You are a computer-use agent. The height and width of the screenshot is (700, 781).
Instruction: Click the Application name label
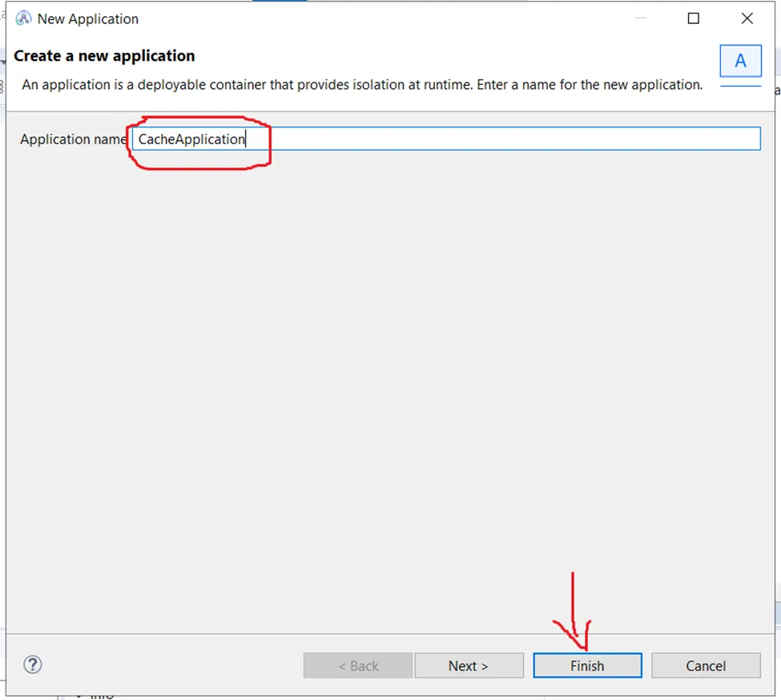point(72,139)
